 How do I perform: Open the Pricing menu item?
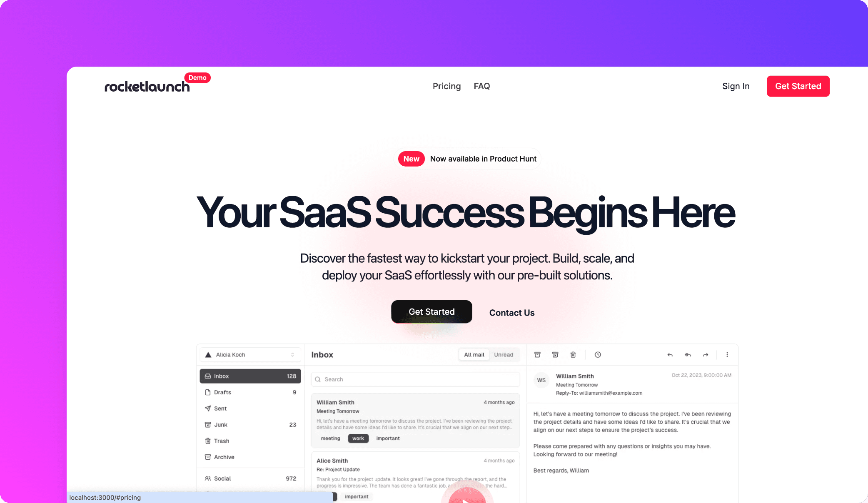[446, 86]
